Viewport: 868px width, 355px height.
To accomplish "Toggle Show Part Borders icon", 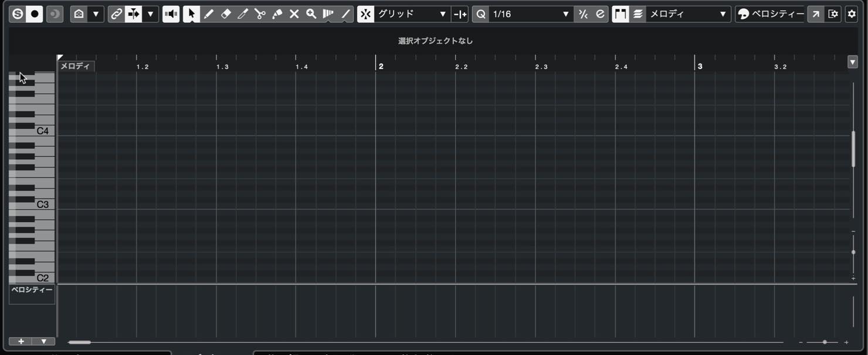I will pyautogui.click(x=621, y=14).
